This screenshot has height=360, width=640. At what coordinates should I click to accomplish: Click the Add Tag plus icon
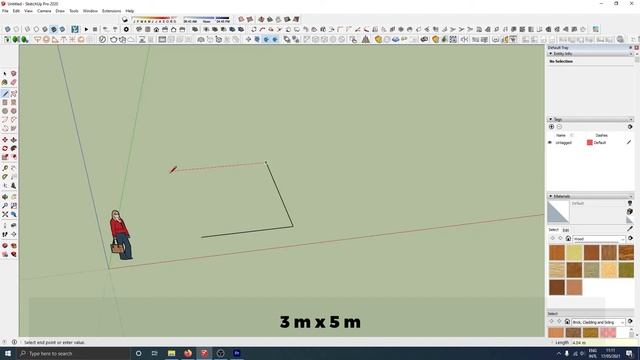551,127
